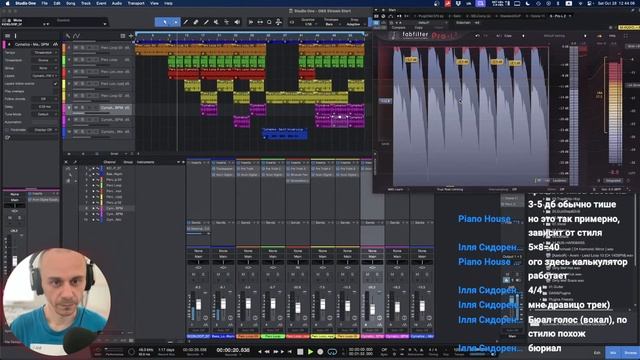Open Tempo mode dropdown in inspector
The width and height of the screenshot is (640, 360).
(44, 53)
